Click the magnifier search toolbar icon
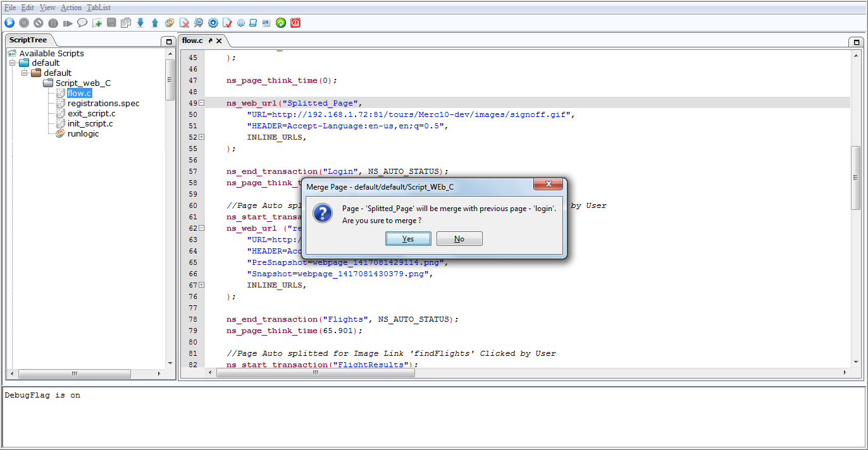Screen dimensions: 868x450 [x=199, y=23]
